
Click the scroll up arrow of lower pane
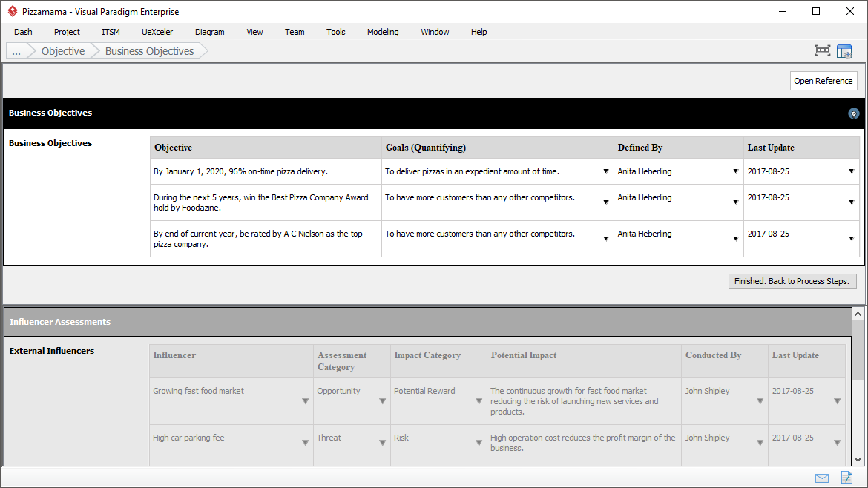[858, 314]
